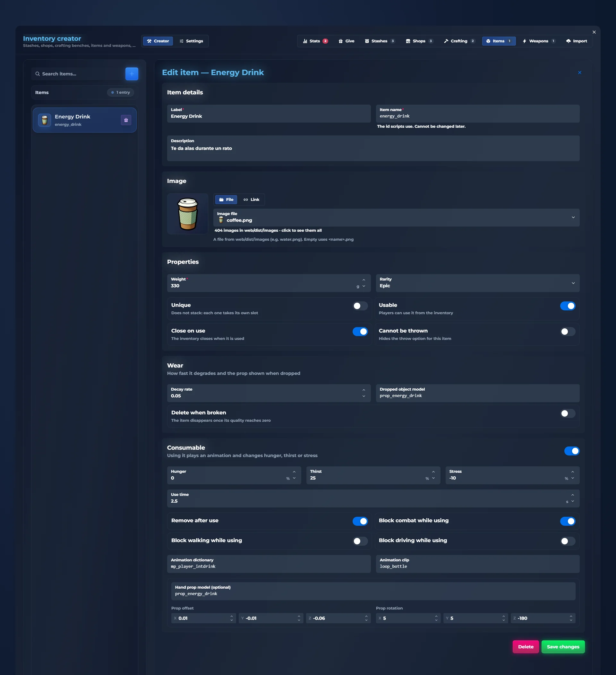Switch to the Shops tab
This screenshot has width=616, height=675.
point(419,41)
